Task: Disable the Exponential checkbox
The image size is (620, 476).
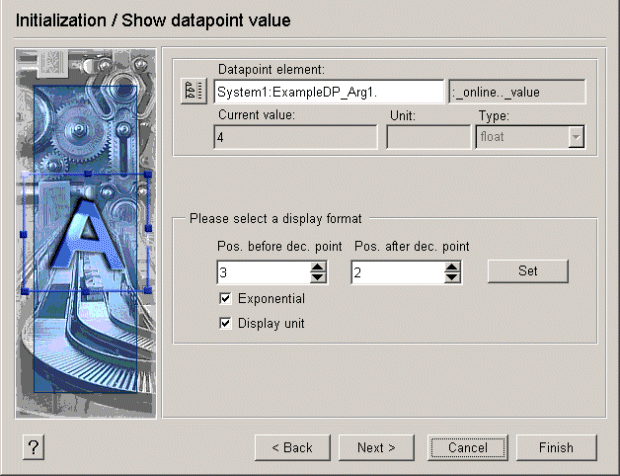Action: [225, 299]
